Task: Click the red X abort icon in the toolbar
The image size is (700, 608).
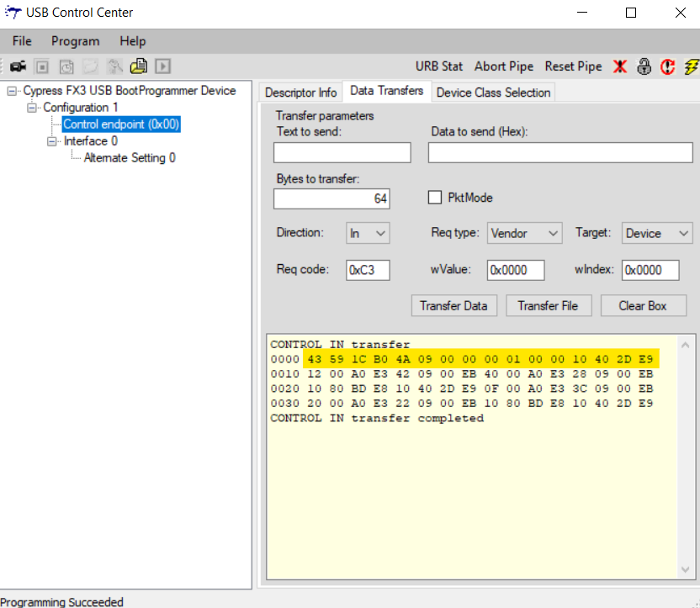Action: click(620, 66)
